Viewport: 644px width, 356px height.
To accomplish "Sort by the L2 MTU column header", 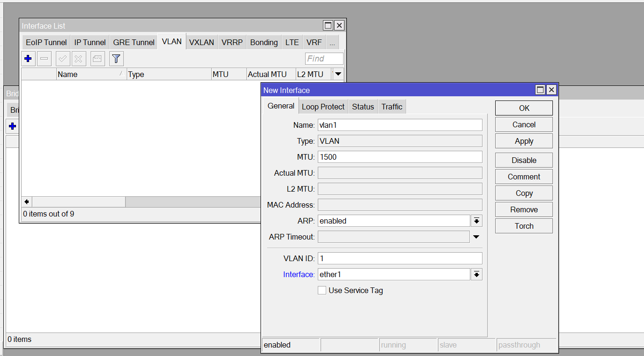I will pyautogui.click(x=313, y=74).
